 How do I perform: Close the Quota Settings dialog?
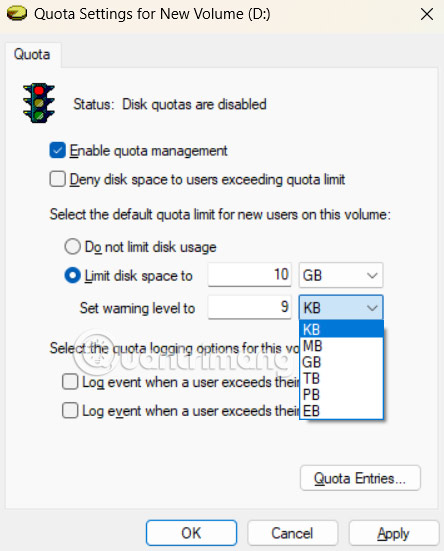[427, 14]
